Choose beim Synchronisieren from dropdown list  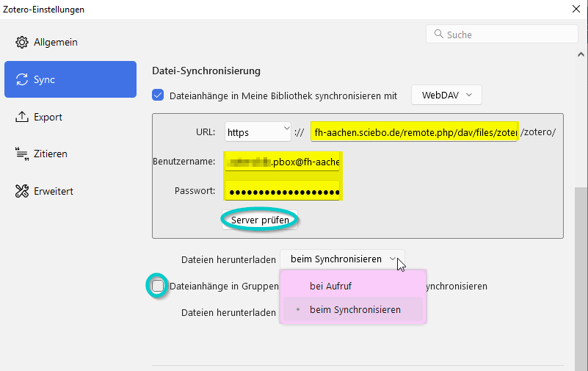click(x=353, y=309)
